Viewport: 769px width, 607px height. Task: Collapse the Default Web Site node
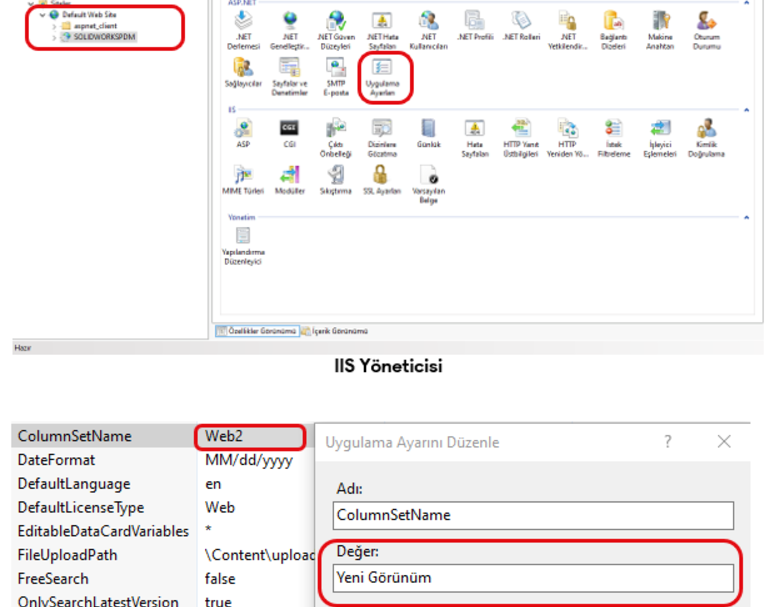[42, 16]
